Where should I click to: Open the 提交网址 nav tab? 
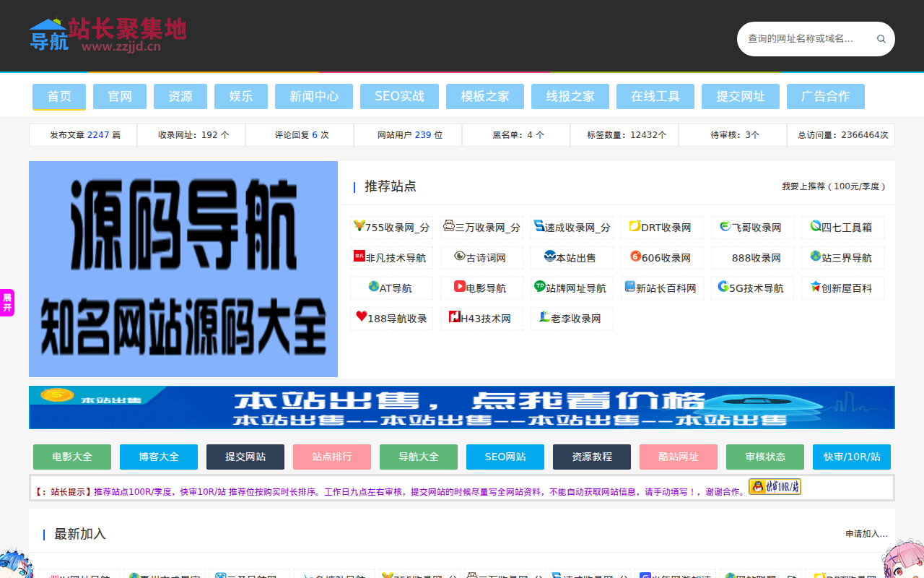741,97
